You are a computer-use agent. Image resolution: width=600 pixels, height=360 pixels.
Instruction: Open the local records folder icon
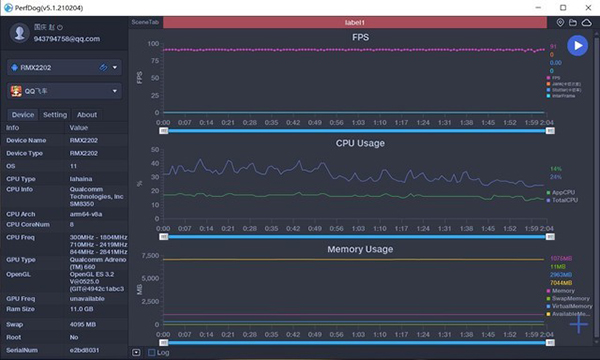[x=573, y=23]
